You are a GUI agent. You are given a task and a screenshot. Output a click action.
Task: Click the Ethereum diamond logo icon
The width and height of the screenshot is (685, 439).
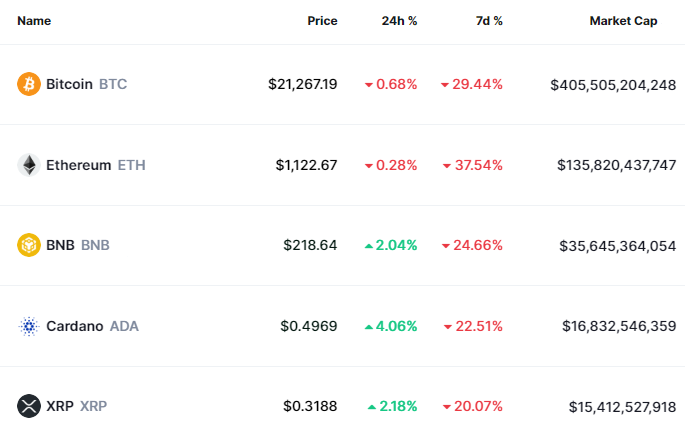pyautogui.click(x=29, y=165)
